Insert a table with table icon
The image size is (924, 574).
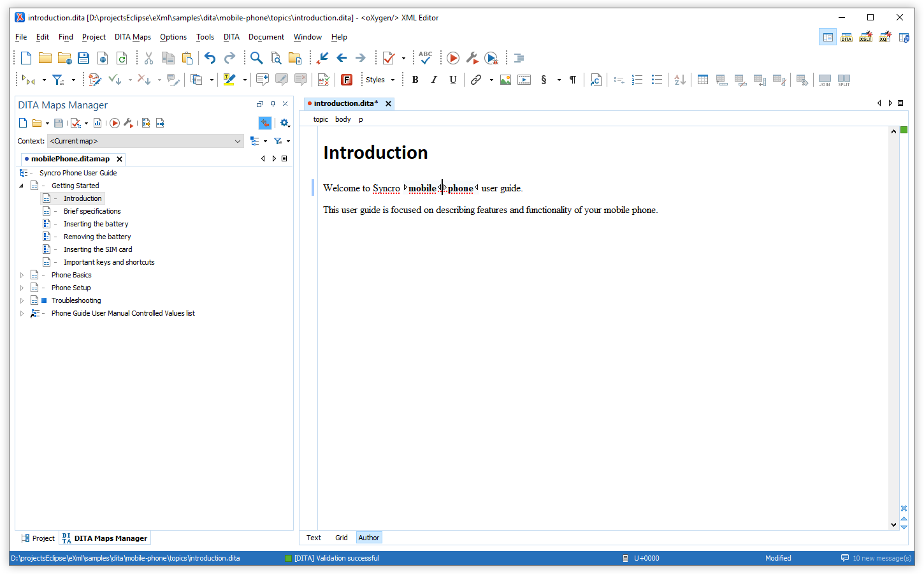(703, 80)
